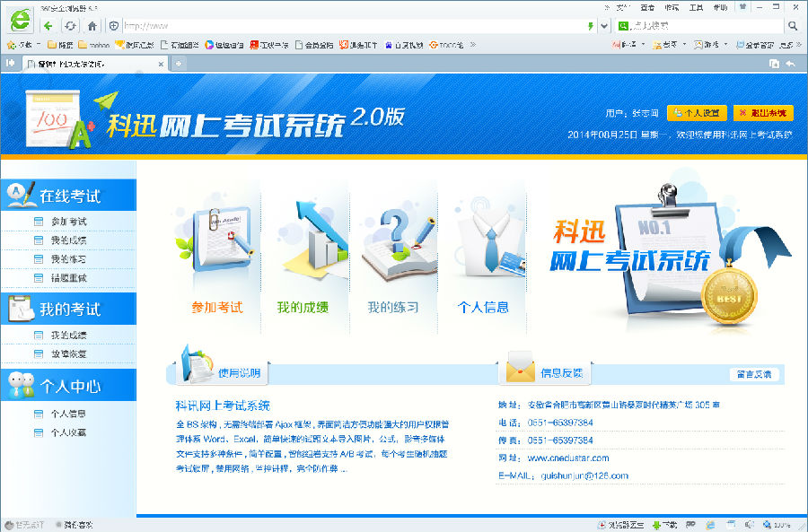This screenshot has height=532, width=808.
Task: Click the glasses reading-mode icon in the status bar
Action: (x=690, y=525)
